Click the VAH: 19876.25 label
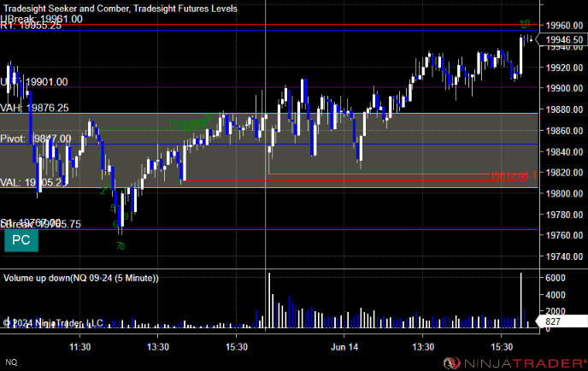Image resolution: width=588 pixels, height=371 pixels. 34,108
